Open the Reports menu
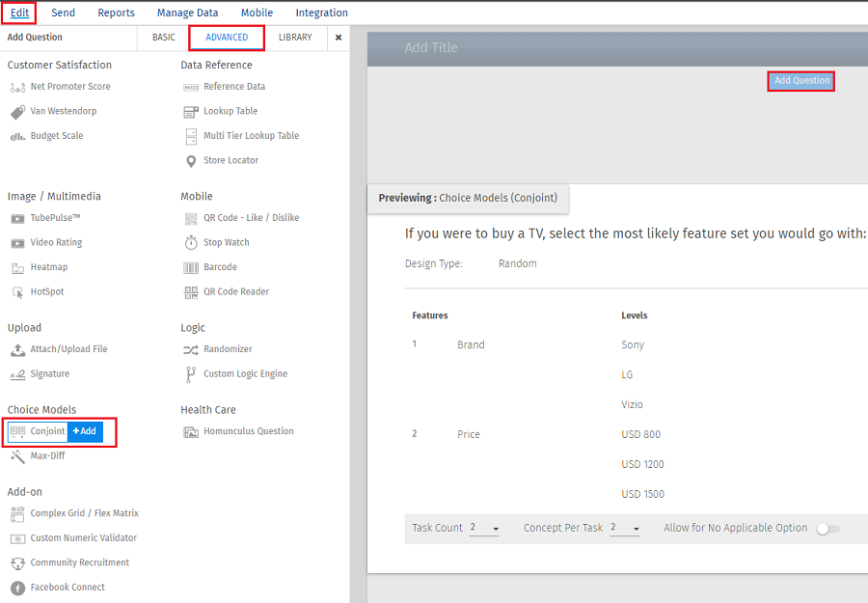868x603 pixels. click(x=117, y=13)
